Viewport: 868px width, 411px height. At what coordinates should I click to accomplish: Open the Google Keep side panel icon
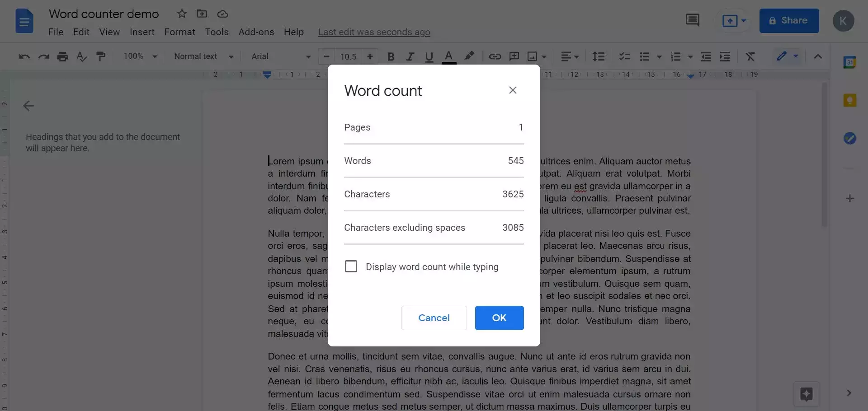(x=849, y=100)
